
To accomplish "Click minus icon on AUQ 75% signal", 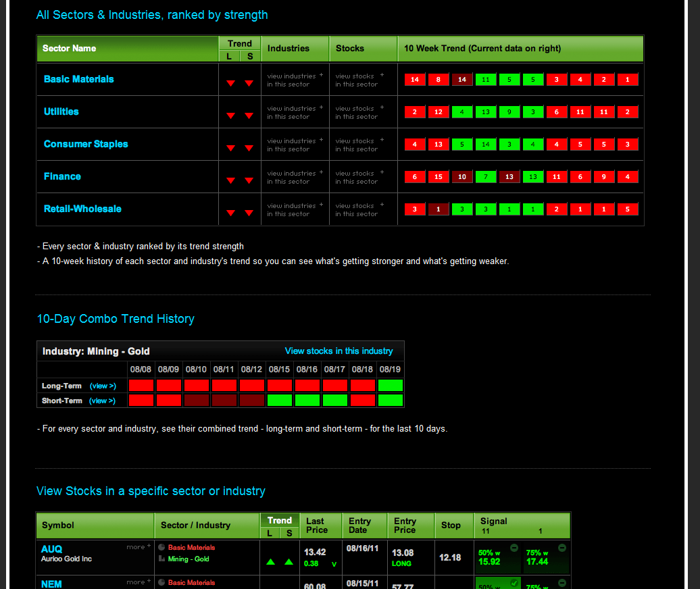I will coord(562,548).
